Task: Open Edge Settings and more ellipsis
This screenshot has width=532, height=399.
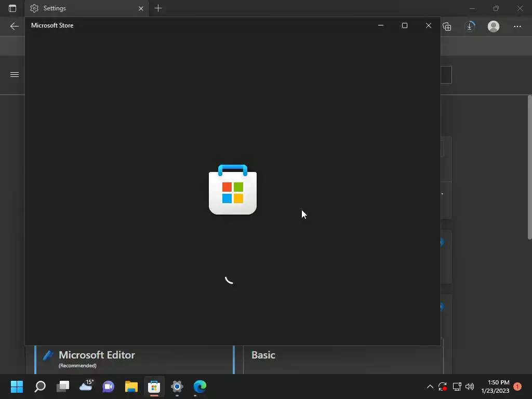Action: coord(517,26)
